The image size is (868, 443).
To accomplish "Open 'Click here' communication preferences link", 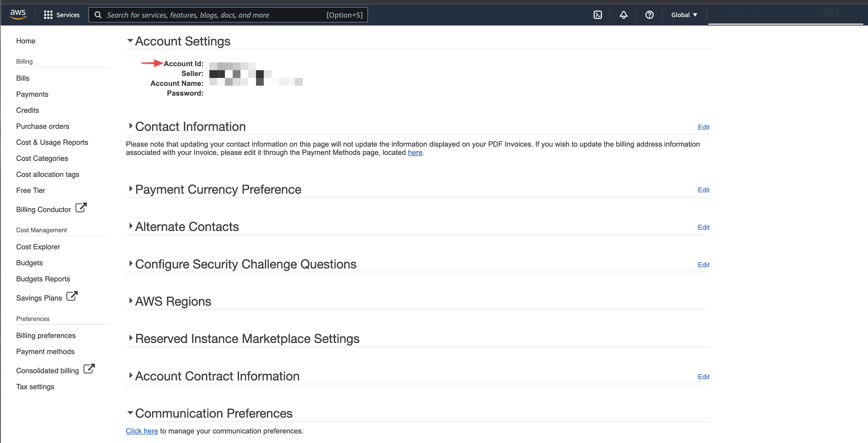I will pyautogui.click(x=142, y=431).
